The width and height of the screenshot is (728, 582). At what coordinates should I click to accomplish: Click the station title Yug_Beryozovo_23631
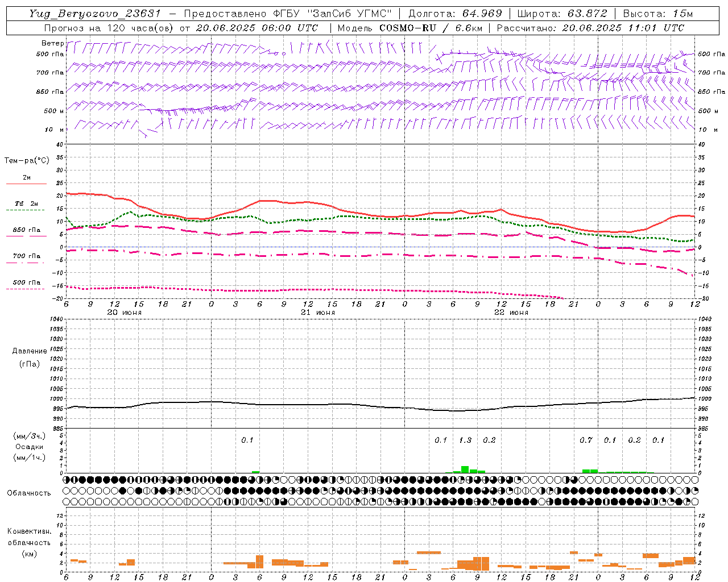(x=94, y=14)
